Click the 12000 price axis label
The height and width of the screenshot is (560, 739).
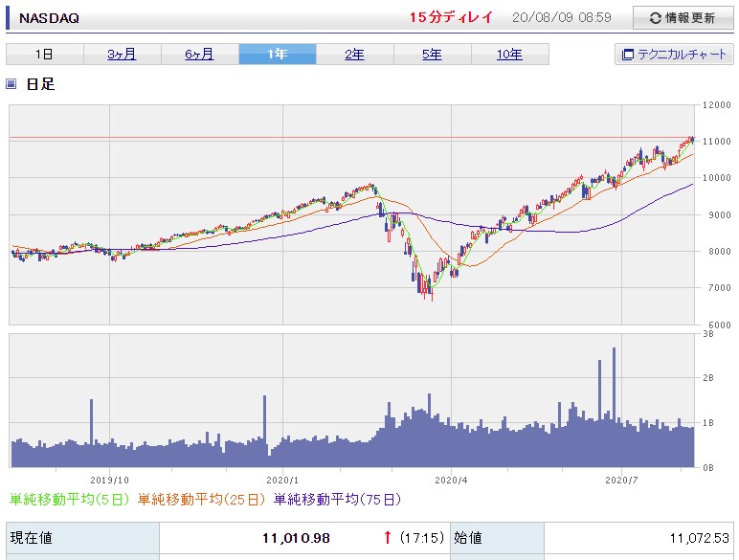tap(716, 104)
